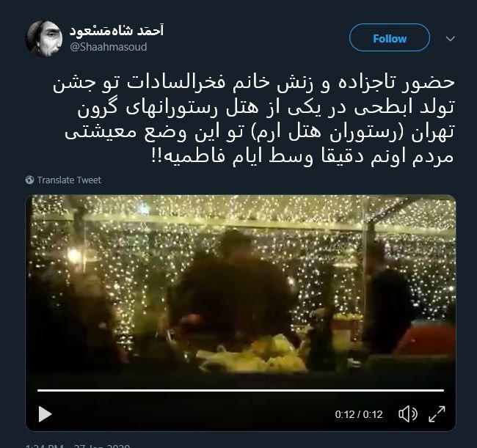Click the tweet date 27 Jan 2020
The image size is (477, 448).
point(102,446)
